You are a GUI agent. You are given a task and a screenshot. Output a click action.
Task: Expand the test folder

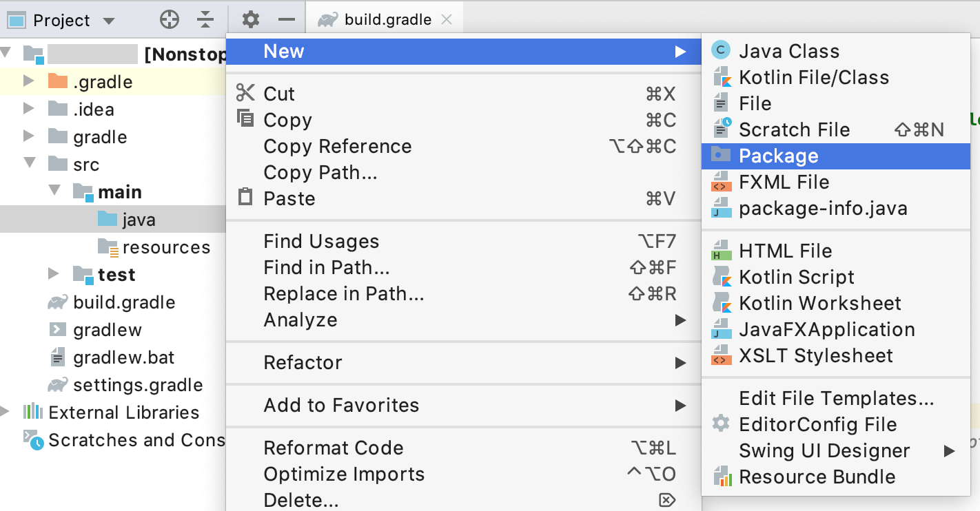click(x=54, y=274)
